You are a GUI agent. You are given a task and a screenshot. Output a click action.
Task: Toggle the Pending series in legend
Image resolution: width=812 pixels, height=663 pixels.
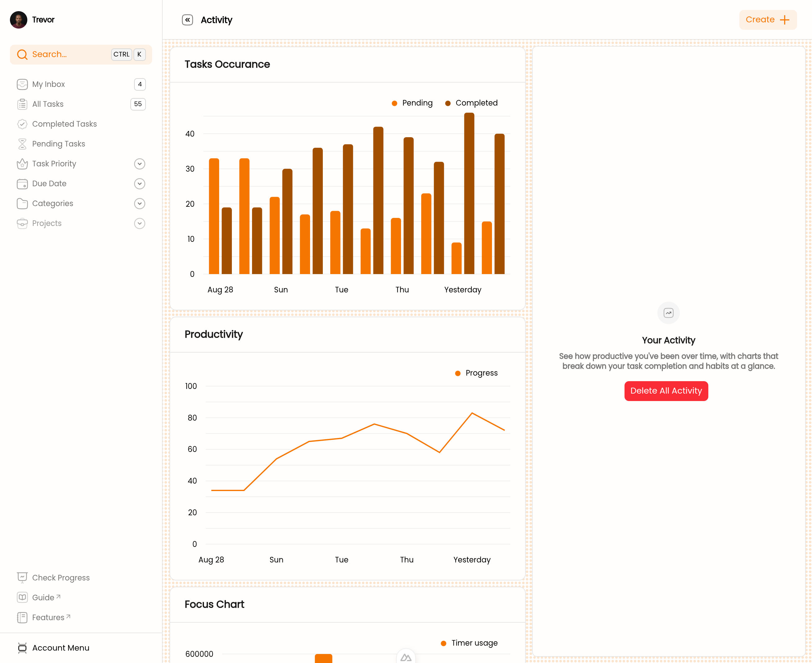pos(412,103)
